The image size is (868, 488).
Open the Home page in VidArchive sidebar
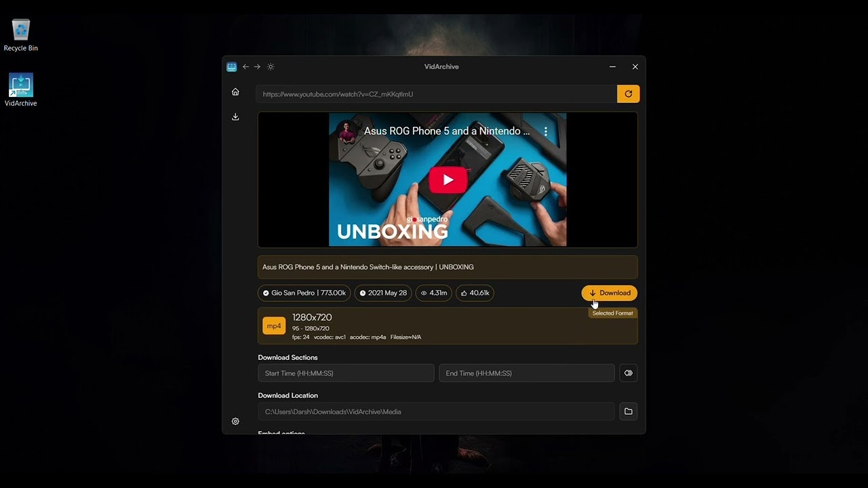click(235, 91)
